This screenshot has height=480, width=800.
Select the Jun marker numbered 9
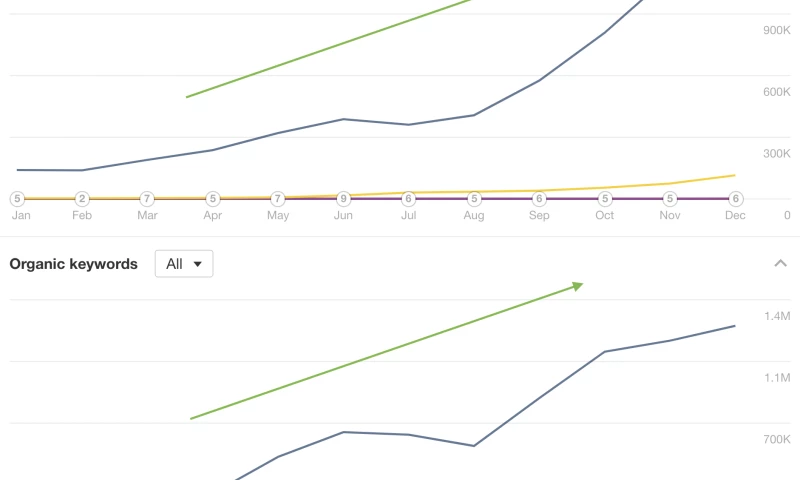[x=343, y=198]
